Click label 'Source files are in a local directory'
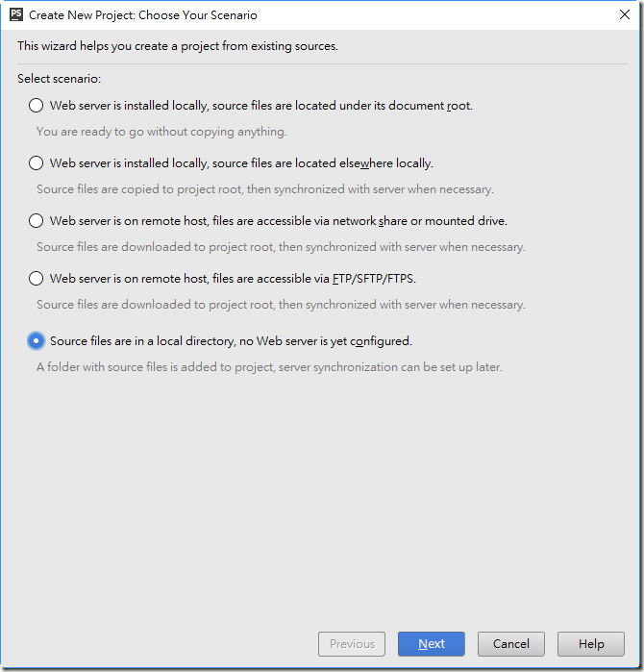 142,341
